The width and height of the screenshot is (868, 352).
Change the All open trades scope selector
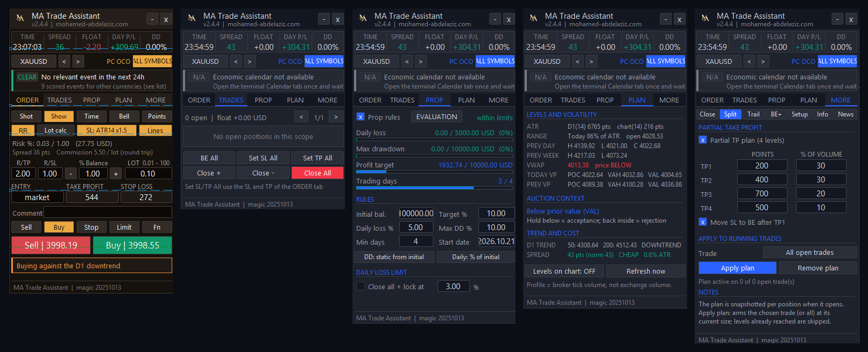pos(810,253)
